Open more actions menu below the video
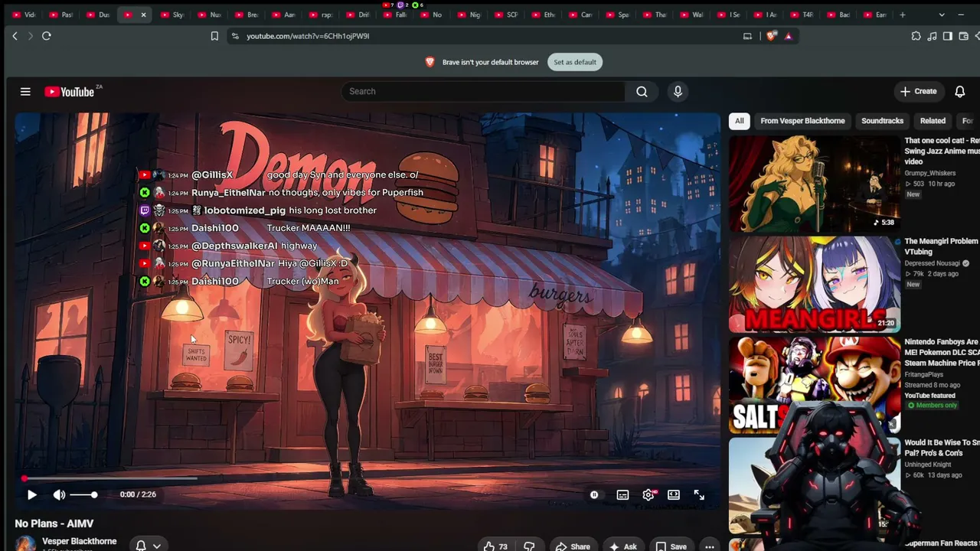The image size is (980, 551). pos(710,546)
